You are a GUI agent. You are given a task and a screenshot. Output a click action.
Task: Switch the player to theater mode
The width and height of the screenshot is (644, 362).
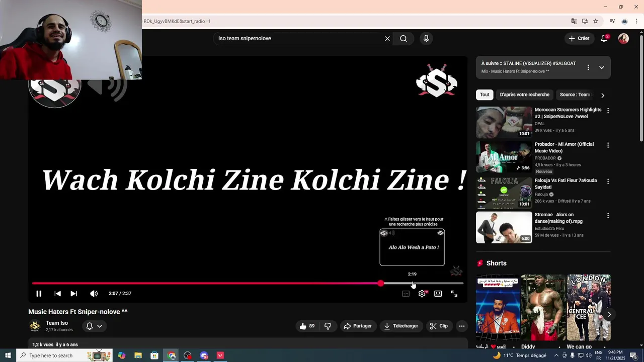point(438,294)
